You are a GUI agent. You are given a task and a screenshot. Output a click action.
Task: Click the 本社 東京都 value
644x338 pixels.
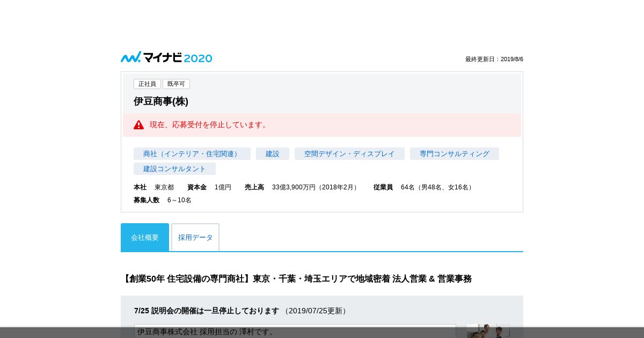coord(164,187)
